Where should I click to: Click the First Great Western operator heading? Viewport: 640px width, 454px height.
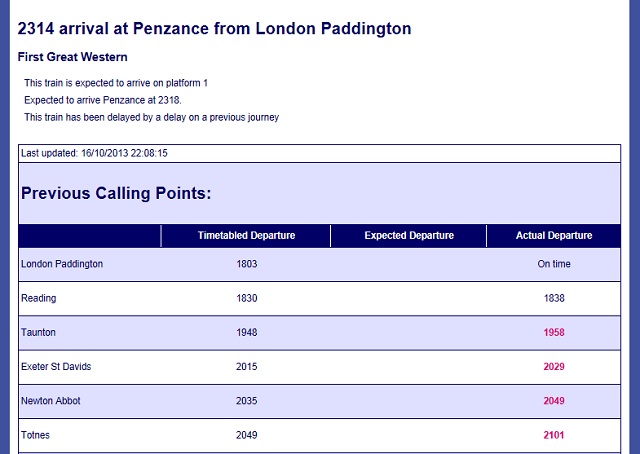(x=73, y=57)
